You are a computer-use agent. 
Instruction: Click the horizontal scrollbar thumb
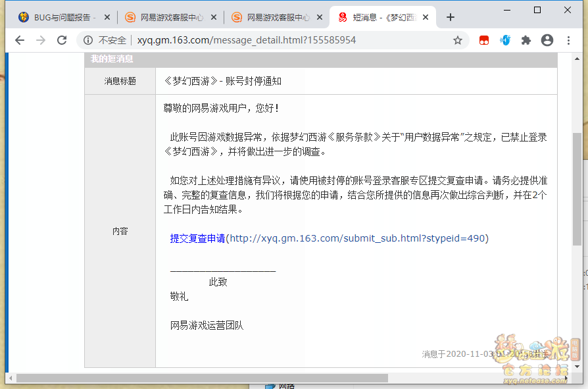click(x=202, y=378)
